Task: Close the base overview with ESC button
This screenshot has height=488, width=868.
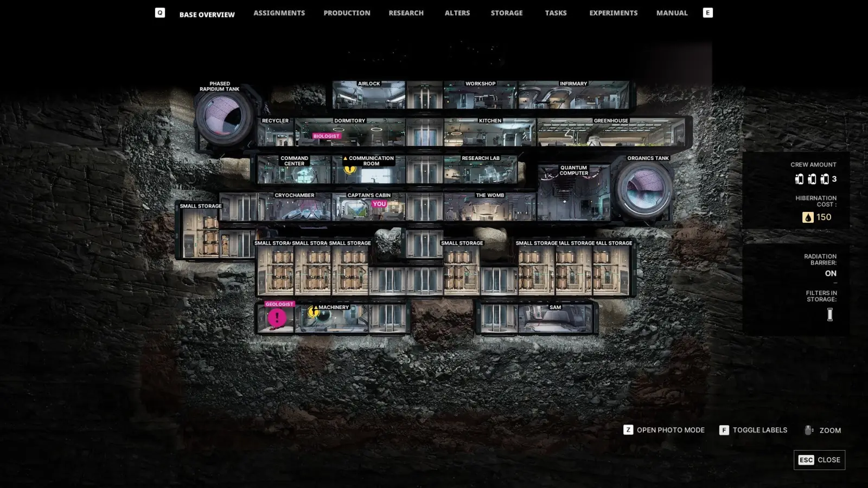Action: point(819,460)
